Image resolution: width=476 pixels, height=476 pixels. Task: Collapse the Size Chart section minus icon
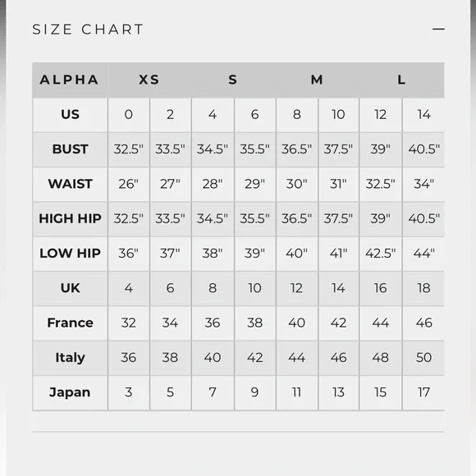click(438, 30)
